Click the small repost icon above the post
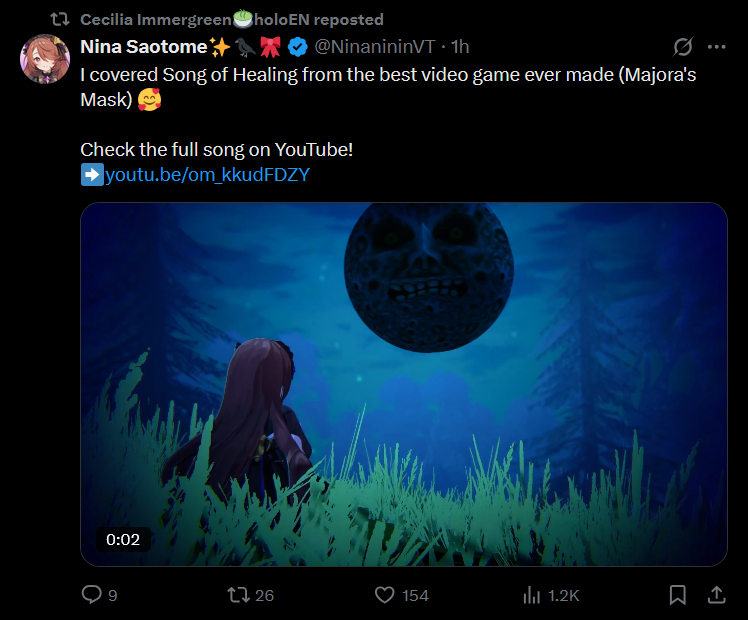Screen dimensions: 748x620 60,20
